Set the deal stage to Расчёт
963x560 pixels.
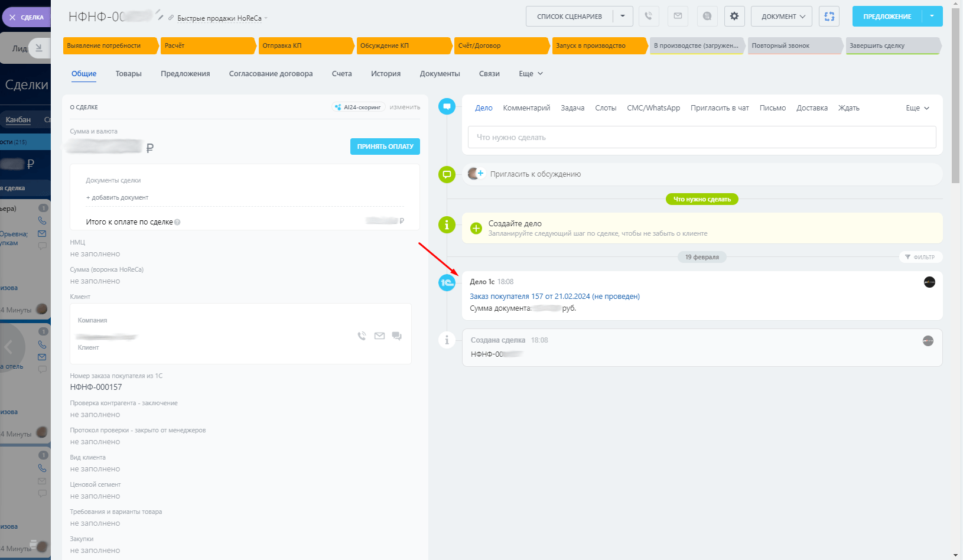coord(208,45)
